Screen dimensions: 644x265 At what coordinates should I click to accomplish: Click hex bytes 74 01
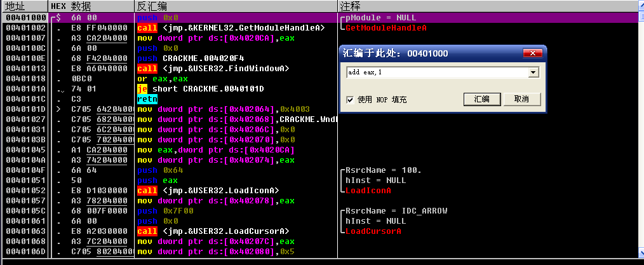(x=84, y=89)
